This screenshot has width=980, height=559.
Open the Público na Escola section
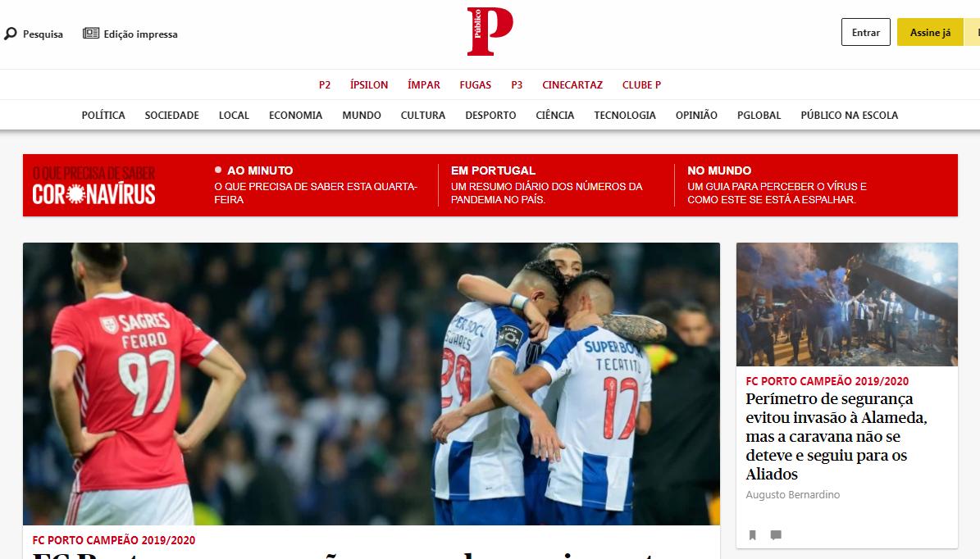[x=850, y=115]
